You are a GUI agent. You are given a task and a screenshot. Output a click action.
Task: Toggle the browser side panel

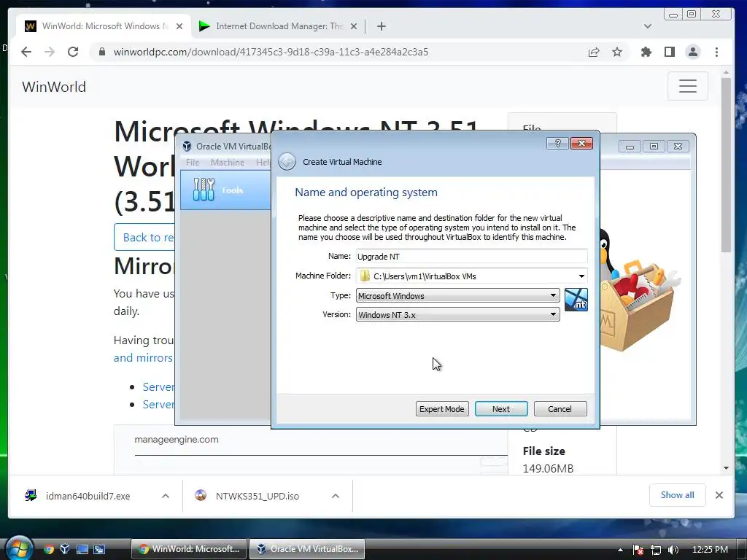670,52
